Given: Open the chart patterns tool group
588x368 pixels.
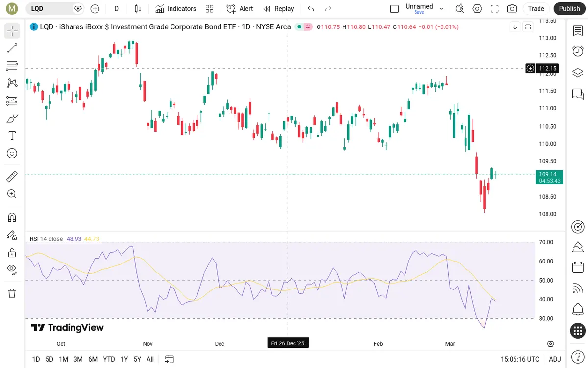Looking at the screenshot, I should coord(12,83).
